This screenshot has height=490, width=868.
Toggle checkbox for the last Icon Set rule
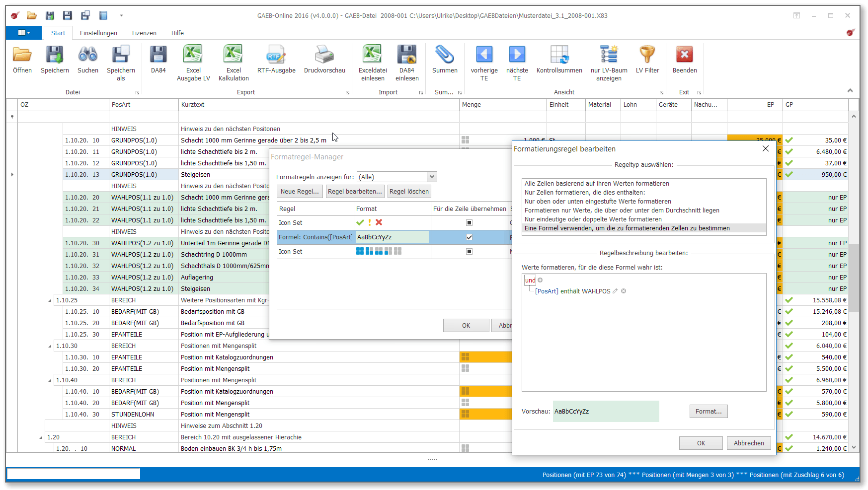point(469,252)
